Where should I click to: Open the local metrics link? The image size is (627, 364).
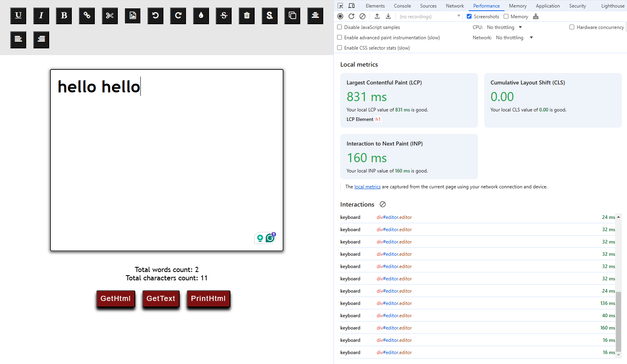click(x=367, y=187)
